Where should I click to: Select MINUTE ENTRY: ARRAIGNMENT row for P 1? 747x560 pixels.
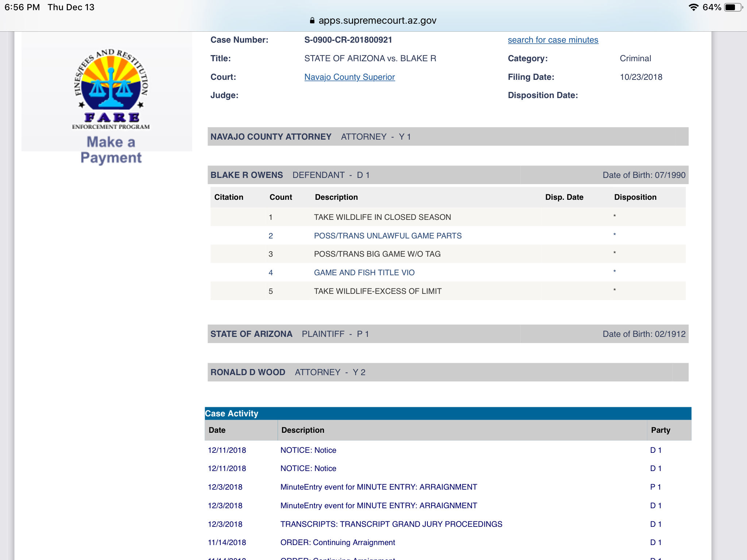448,487
